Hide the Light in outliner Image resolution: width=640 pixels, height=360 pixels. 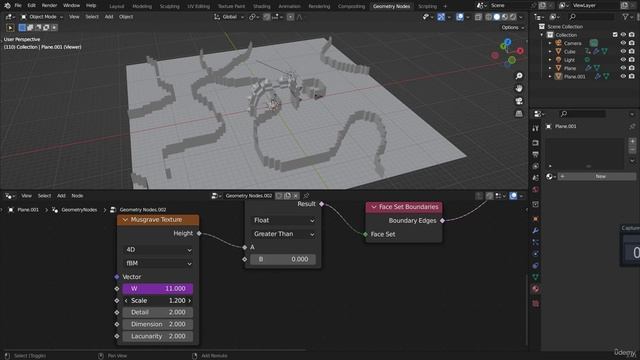tap(623, 60)
